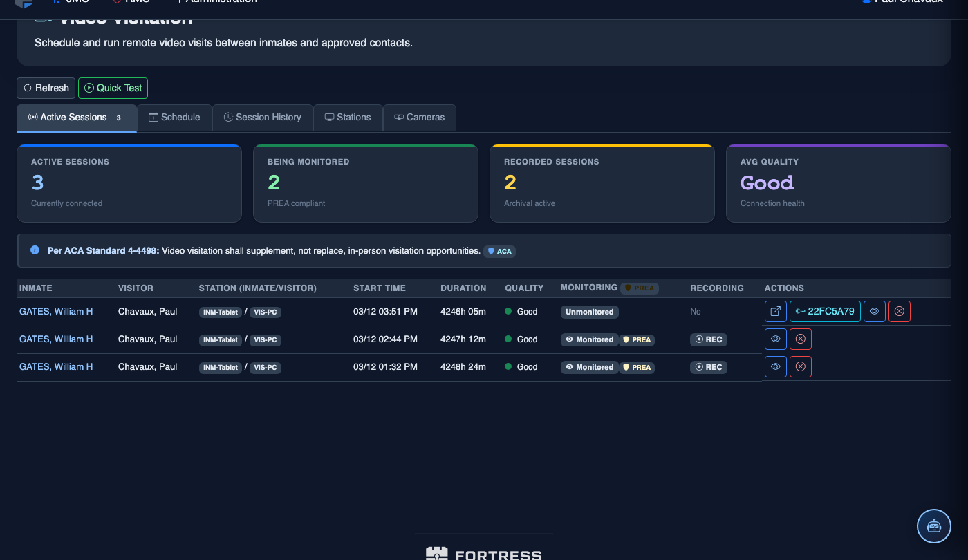Image resolution: width=968 pixels, height=560 pixels.
Task: Open the Session History tab
Action: pyautogui.click(x=263, y=118)
